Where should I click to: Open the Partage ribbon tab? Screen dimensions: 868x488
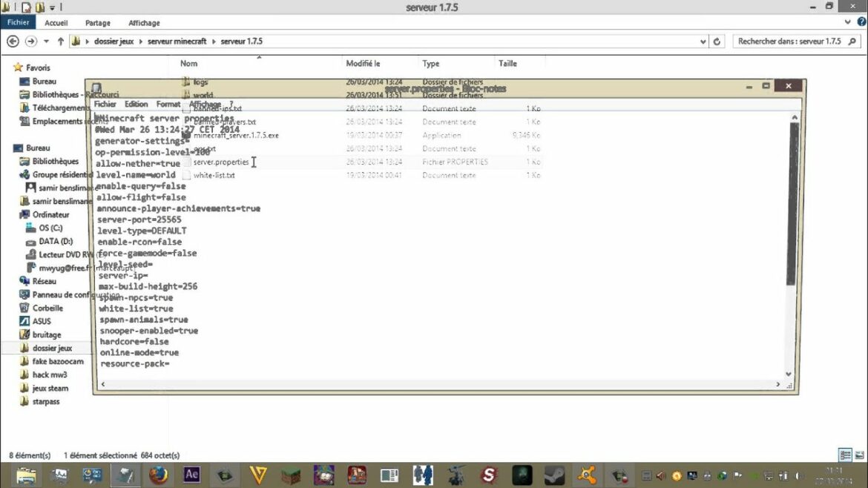[98, 23]
